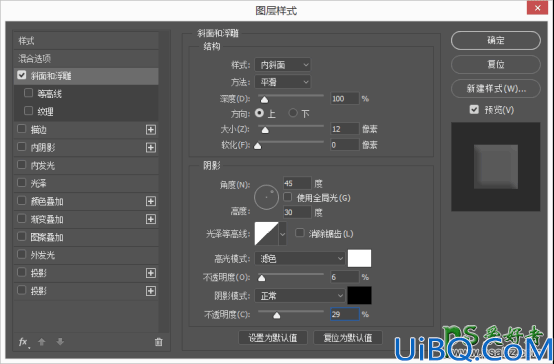
Task: Click the 软化(F) slider handle
Action: coord(258,146)
